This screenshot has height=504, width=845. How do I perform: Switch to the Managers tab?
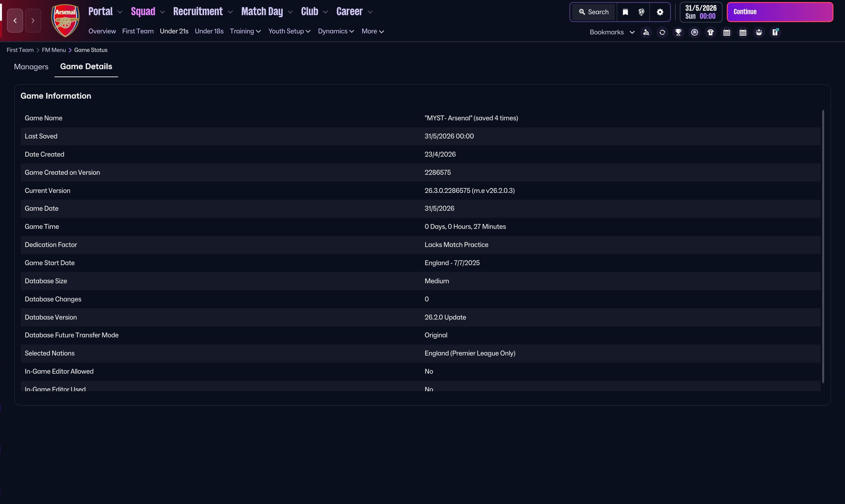point(31,67)
